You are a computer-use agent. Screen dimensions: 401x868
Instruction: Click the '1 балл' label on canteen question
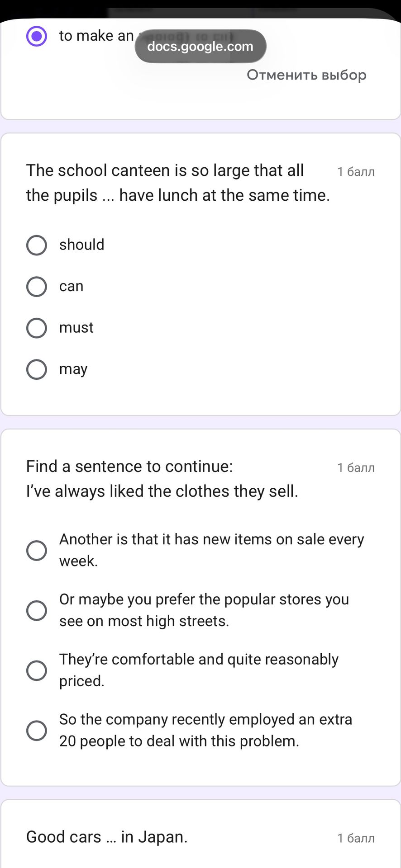(356, 172)
